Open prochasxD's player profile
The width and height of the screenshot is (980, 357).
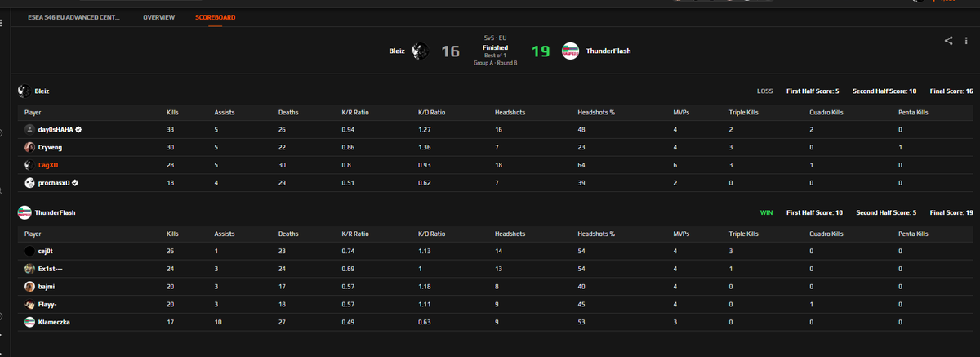coord(56,183)
